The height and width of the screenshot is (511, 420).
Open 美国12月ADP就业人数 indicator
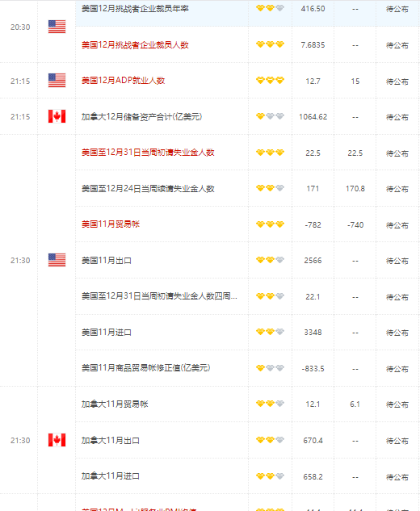(124, 81)
